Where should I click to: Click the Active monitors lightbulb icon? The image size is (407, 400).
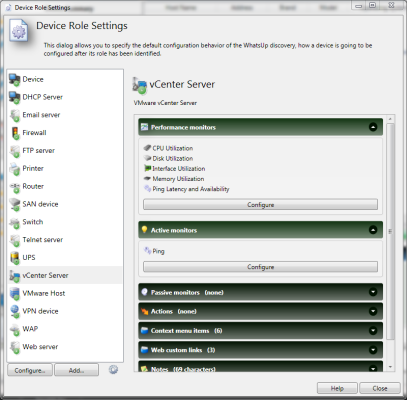(x=144, y=230)
